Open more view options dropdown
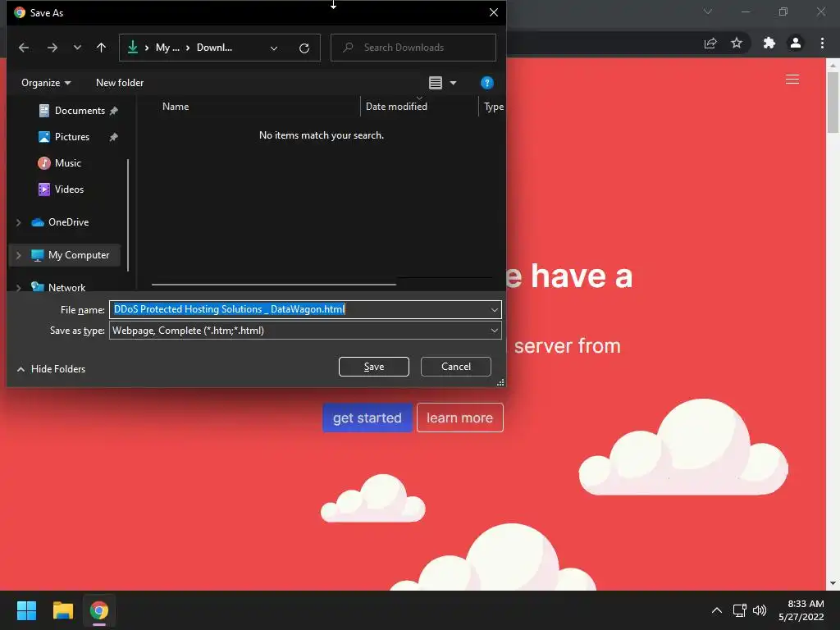This screenshot has height=630, width=840. (x=453, y=83)
